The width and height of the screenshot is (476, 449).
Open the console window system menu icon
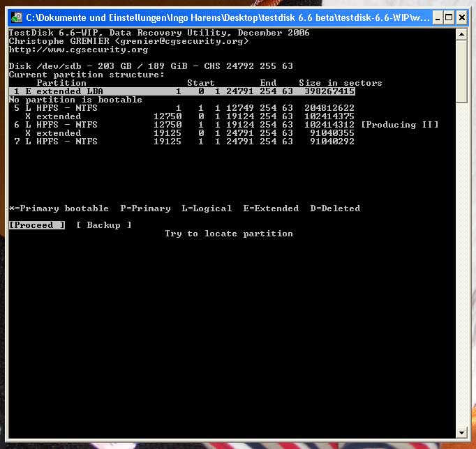coord(17,17)
